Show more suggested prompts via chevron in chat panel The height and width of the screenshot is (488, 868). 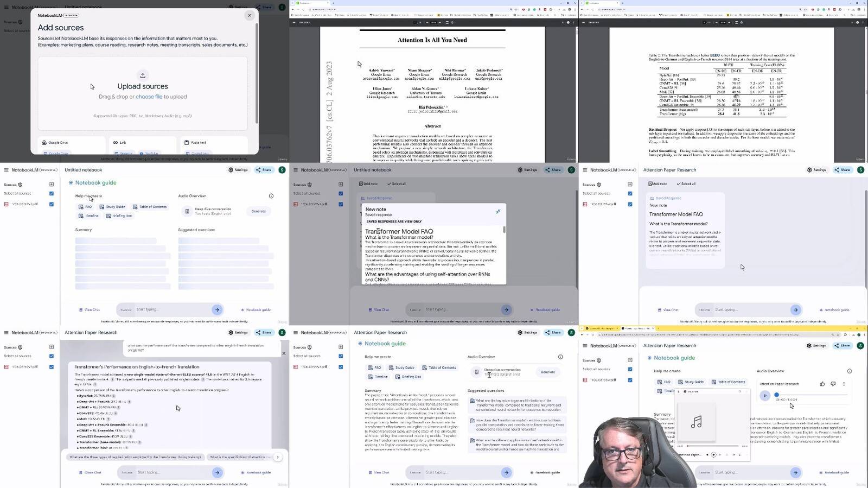click(x=278, y=457)
